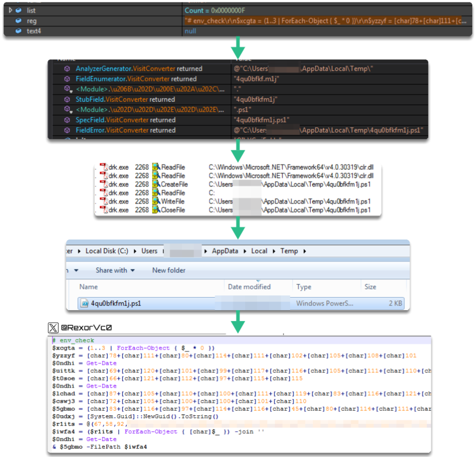The width and height of the screenshot is (476, 457).
Task: Click the drk.exe process icon in the CreateFile row
Action: pos(104,184)
